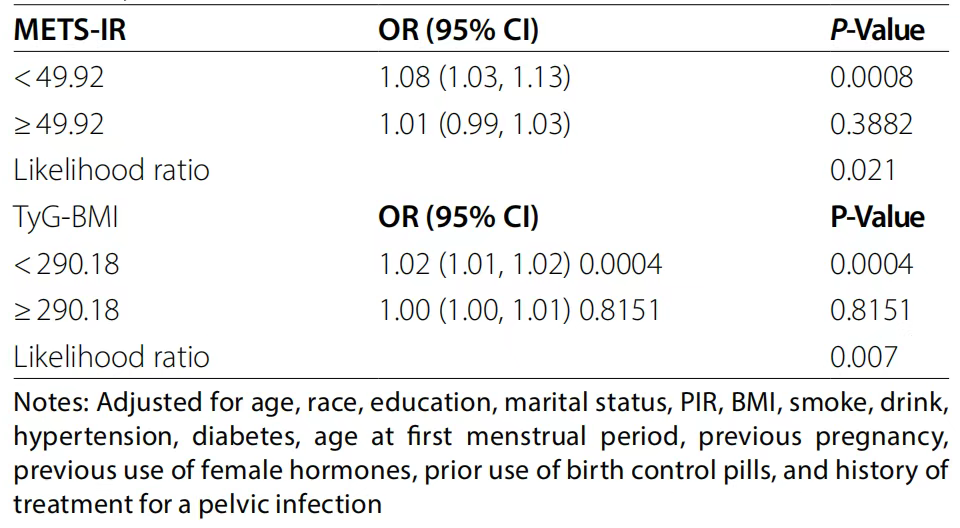This screenshot has width=960, height=528.
Task: Click the italic P-Value header
Action: (877, 30)
